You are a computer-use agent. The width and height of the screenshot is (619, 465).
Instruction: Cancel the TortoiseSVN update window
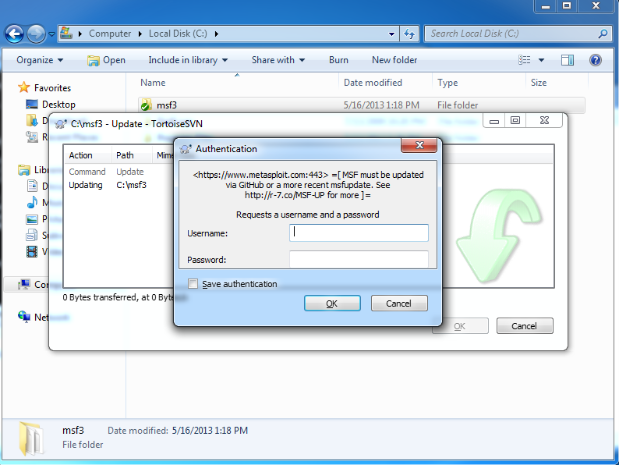524,326
